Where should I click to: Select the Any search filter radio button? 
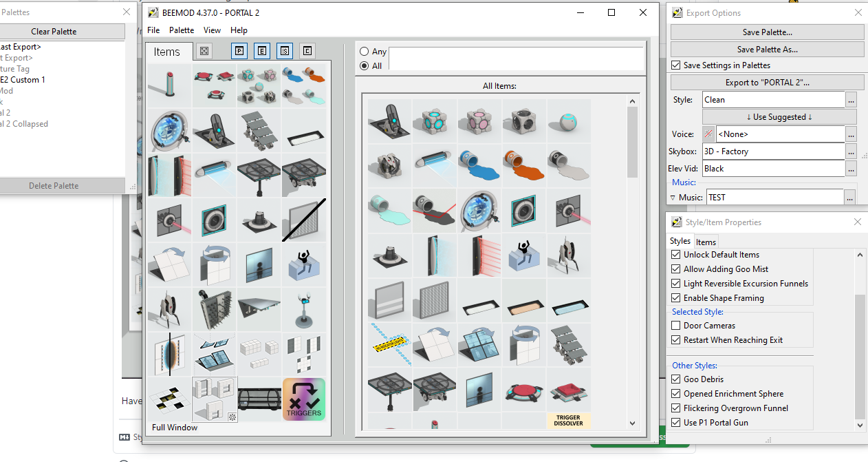(x=362, y=51)
